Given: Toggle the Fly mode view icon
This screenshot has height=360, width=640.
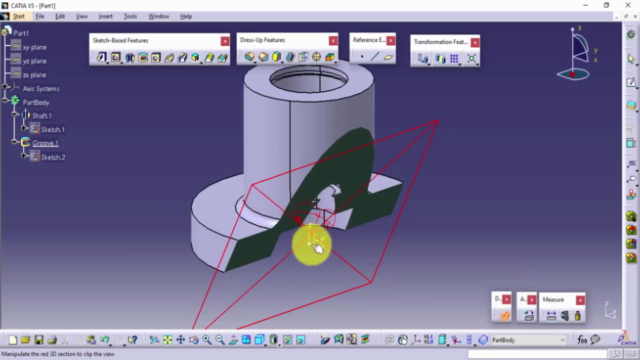Looking at the screenshot, I should [x=154, y=340].
